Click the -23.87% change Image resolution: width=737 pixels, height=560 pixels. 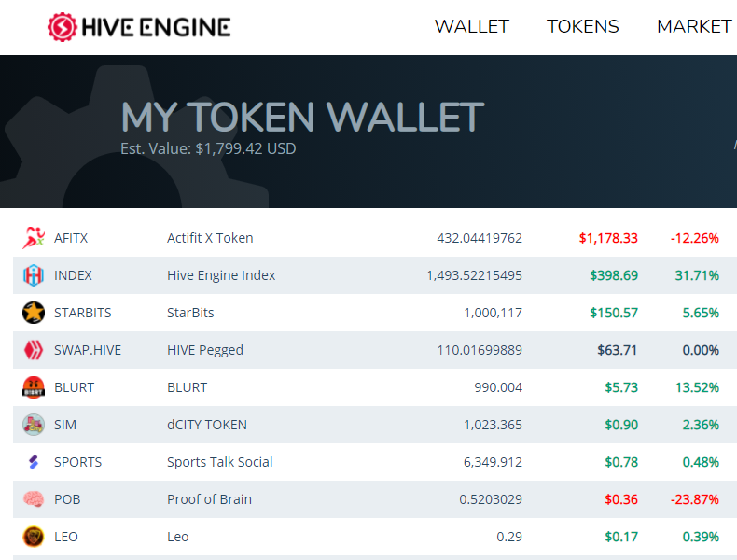pyautogui.click(x=695, y=499)
